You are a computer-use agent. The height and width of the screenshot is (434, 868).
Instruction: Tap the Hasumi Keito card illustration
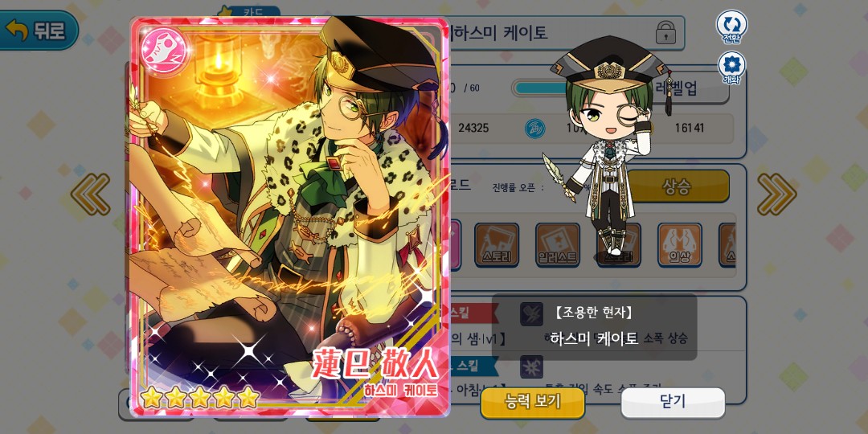pos(289,216)
